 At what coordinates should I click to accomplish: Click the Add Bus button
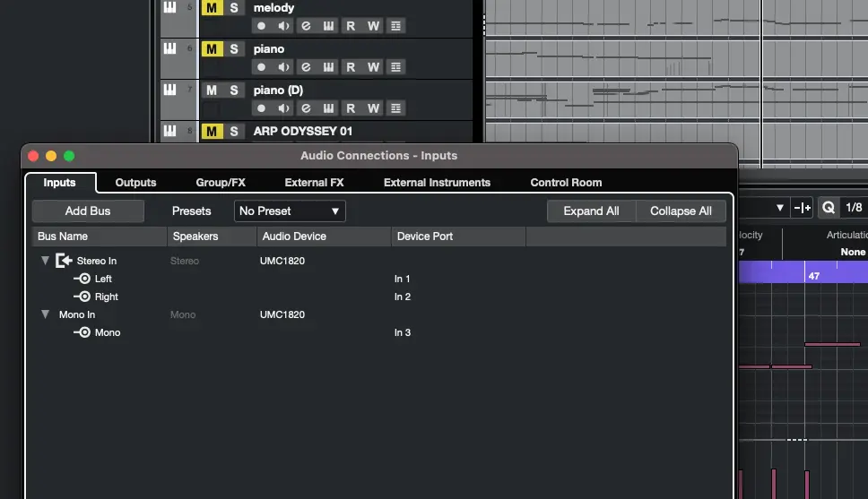(88, 211)
